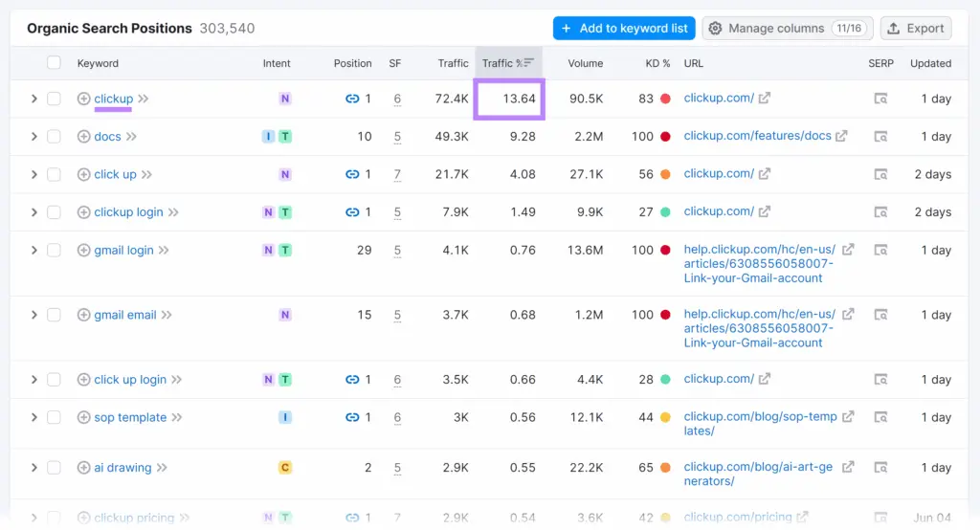This screenshot has width=980, height=530.
Task: Expand the gmail login keyword row
Action: click(33, 250)
